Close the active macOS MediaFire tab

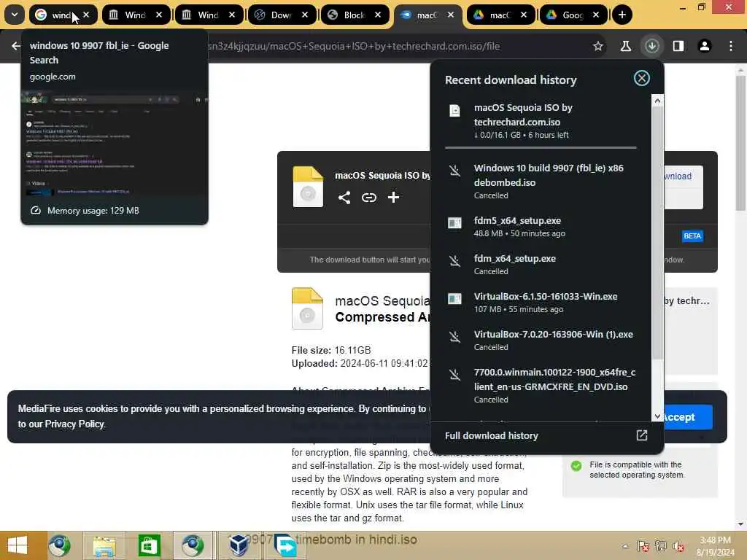point(451,15)
